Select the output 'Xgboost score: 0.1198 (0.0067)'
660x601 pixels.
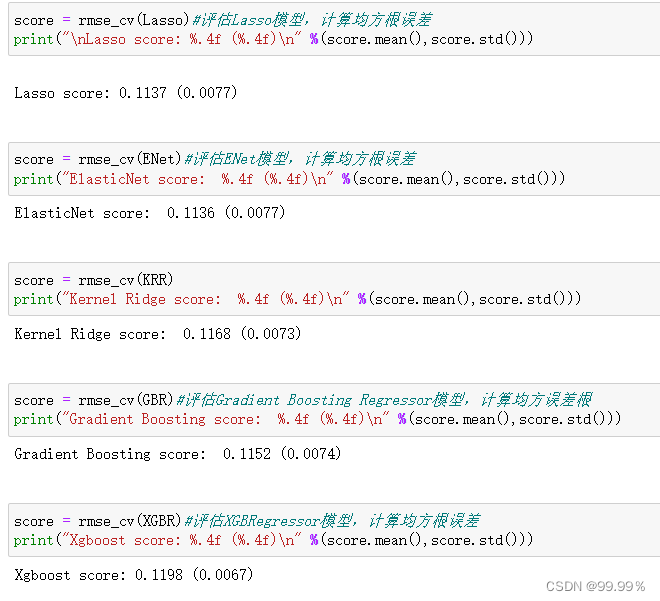[x=134, y=574]
